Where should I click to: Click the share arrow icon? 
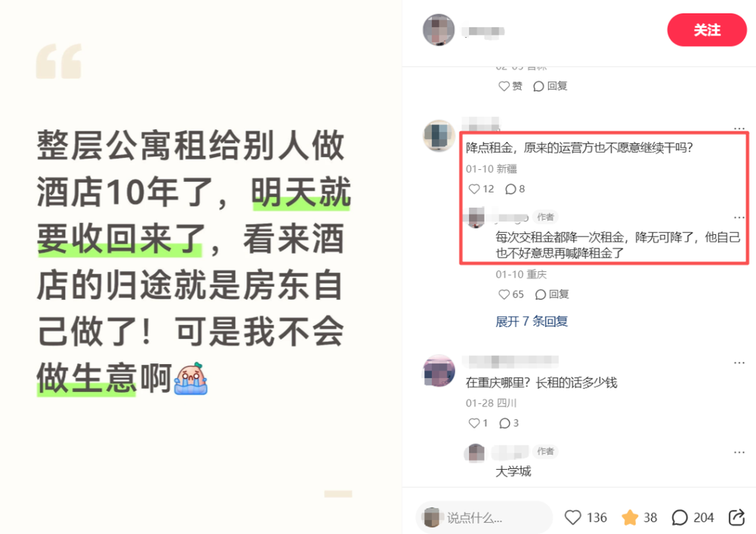point(736,517)
